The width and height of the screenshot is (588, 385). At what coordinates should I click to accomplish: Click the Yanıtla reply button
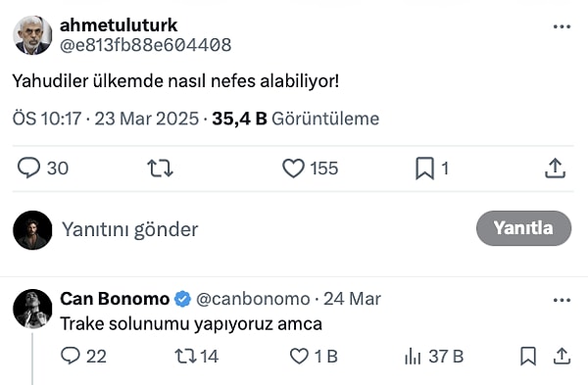point(523,228)
